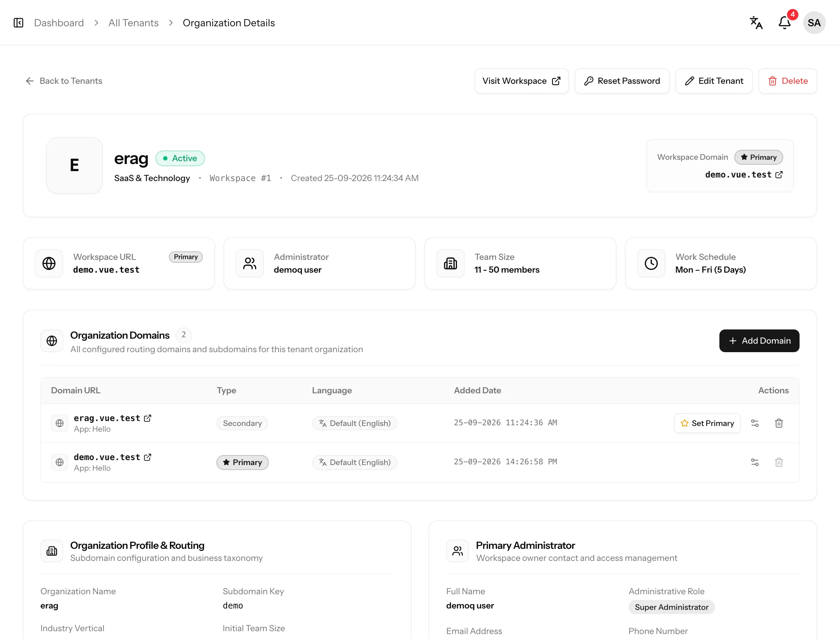Click Added Date column header
The width and height of the screenshot is (840, 639).
(477, 390)
